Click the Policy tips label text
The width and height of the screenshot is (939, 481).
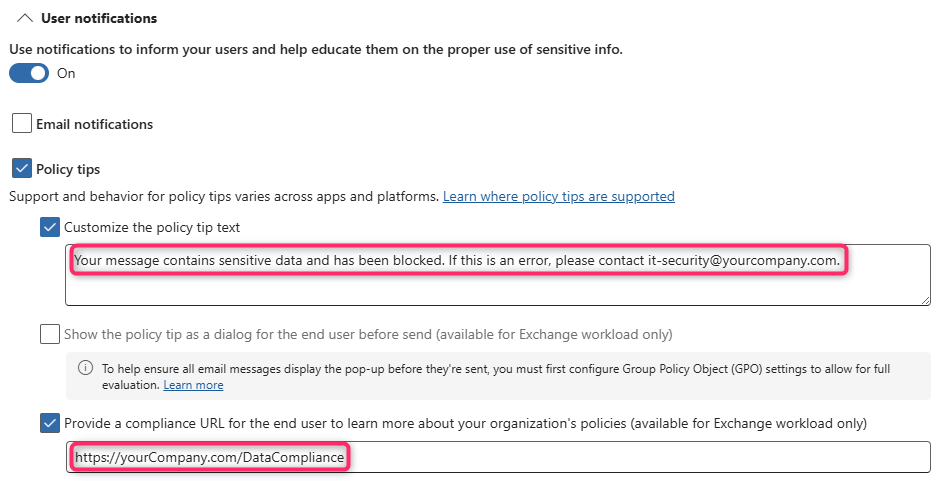click(68, 169)
